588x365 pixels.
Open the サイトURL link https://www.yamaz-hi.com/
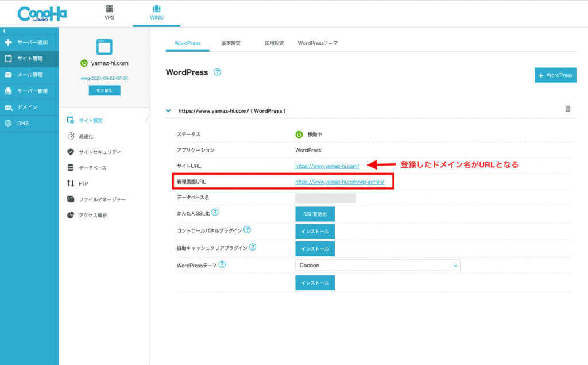pos(327,166)
